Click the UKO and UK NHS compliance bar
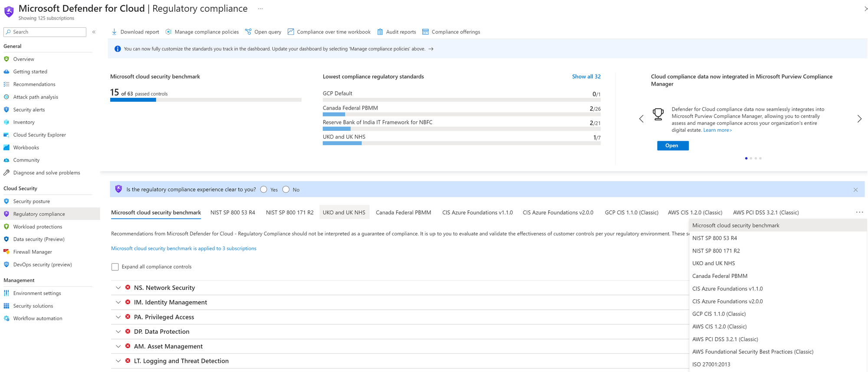The height and width of the screenshot is (372, 868). 462,143
